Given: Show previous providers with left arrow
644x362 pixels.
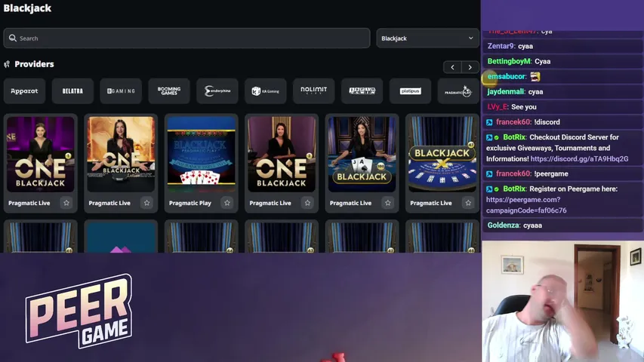Looking at the screenshot, I should pos(452,67).
